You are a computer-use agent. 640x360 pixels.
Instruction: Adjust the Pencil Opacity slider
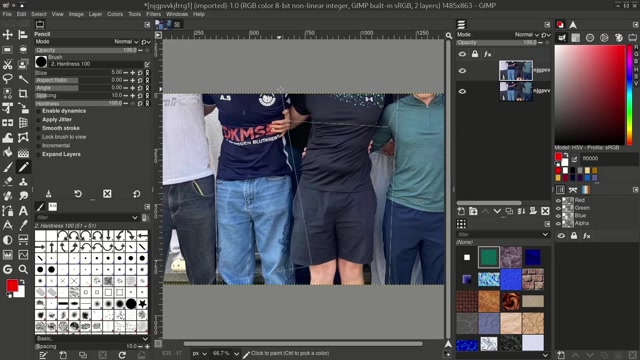point(87,50)
